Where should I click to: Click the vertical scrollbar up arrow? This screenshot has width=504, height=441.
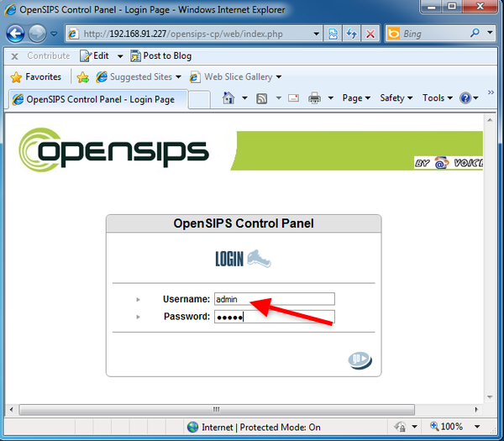point(490,120)
